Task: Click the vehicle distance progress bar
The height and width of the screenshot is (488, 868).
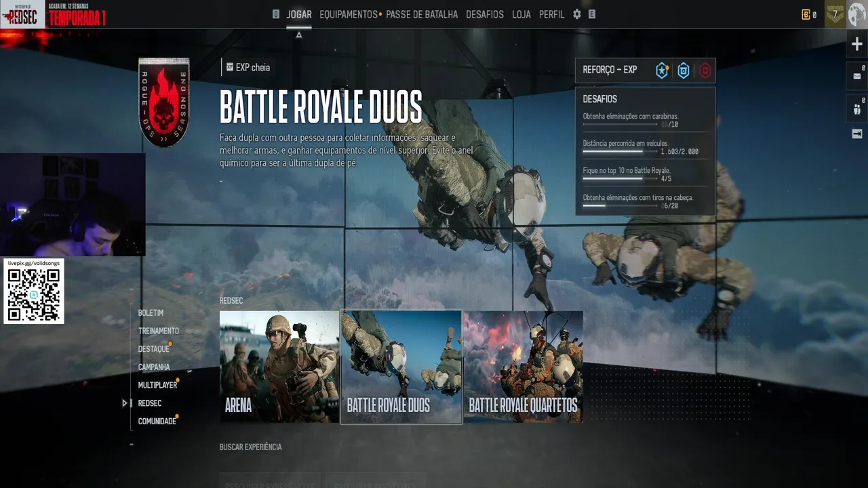Action: pyautogui.click(x=620, y=152)
